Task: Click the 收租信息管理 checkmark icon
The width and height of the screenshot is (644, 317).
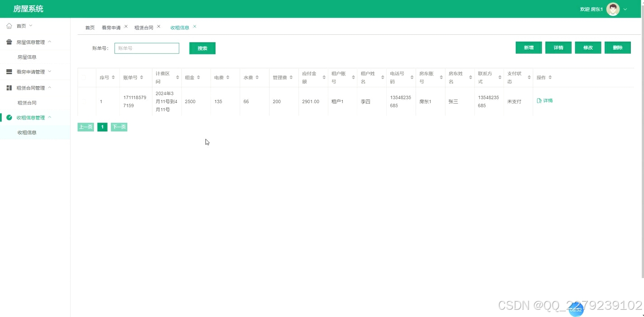Action: (9, 117)
